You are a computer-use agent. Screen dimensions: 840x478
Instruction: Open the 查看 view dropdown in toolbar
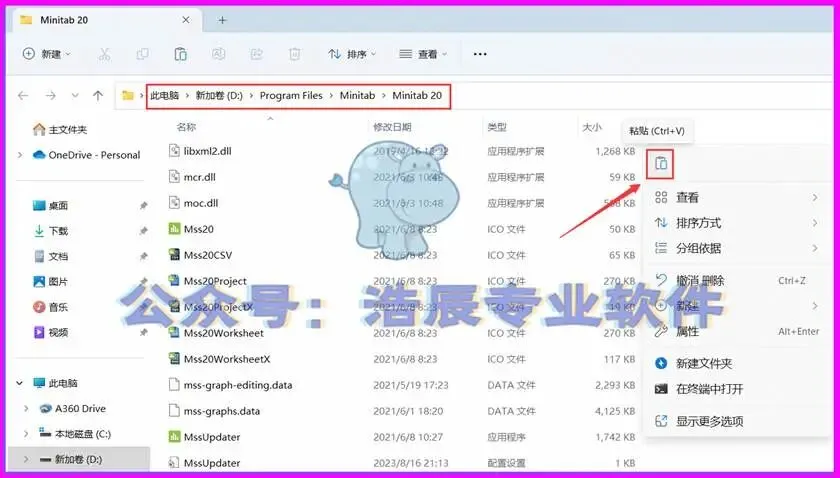pyautogui.click(x=423, y=54)
